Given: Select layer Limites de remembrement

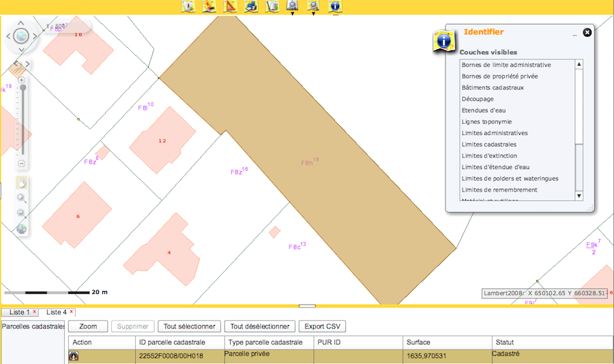Looking at the screenshot, I should pos(499,189).
